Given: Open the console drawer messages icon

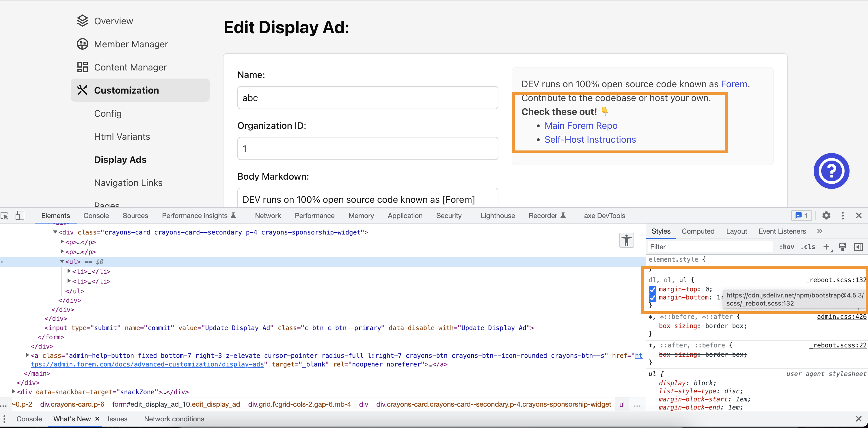Looking at the screenshot, I should coord(801,216).
